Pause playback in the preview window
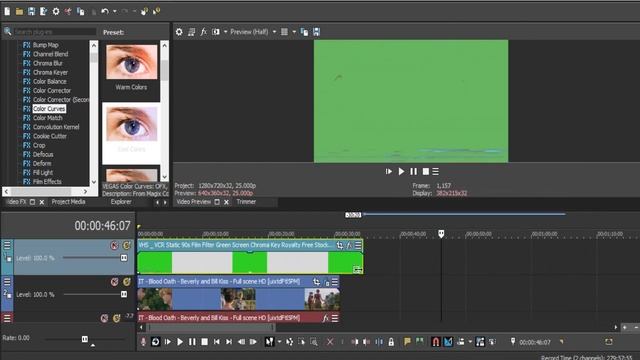This screenshot has width=640, height=360. (413, 171)
